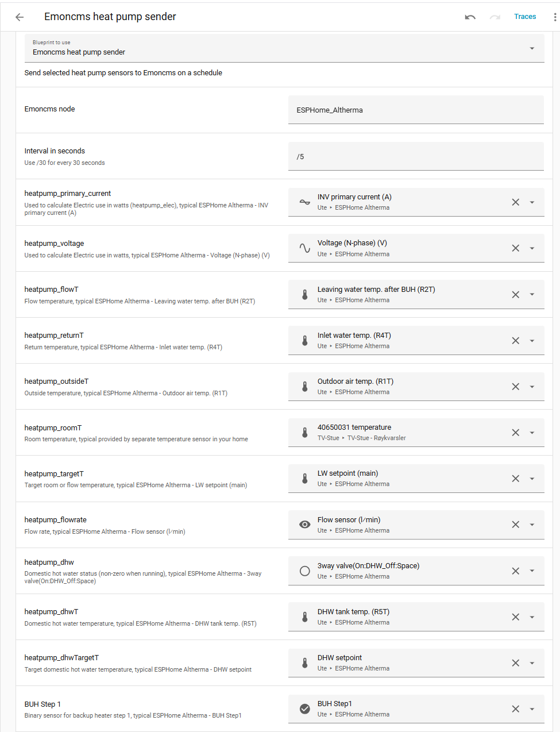Click the Flow sensor eye icon
This screenshot has width=560, height=732.
point(305,525)
